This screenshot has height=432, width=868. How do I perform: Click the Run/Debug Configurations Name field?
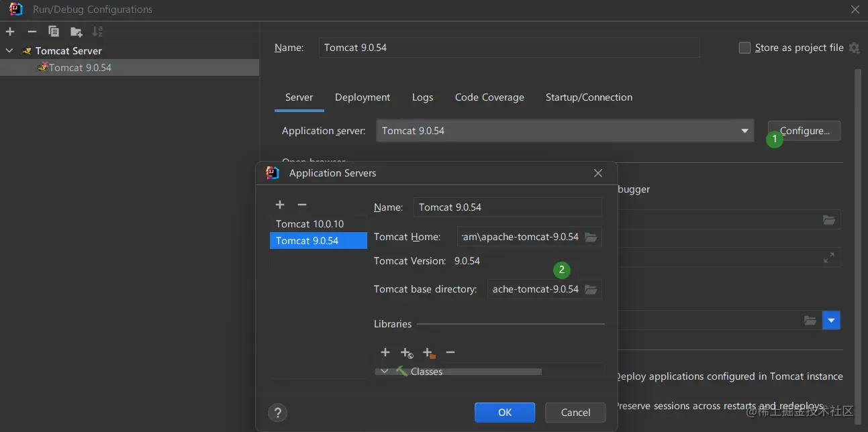509,48
